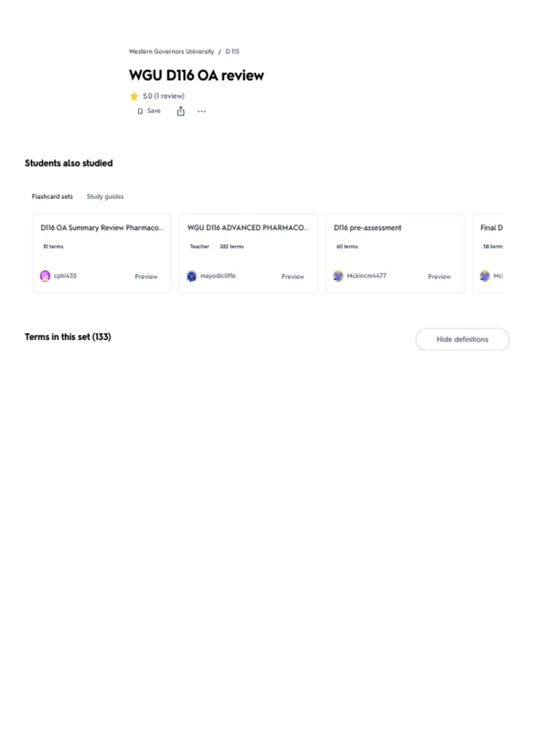Open the three-dot more options menu
The height and width of the screenshot is (756, 534).
(x=202, y=111)
